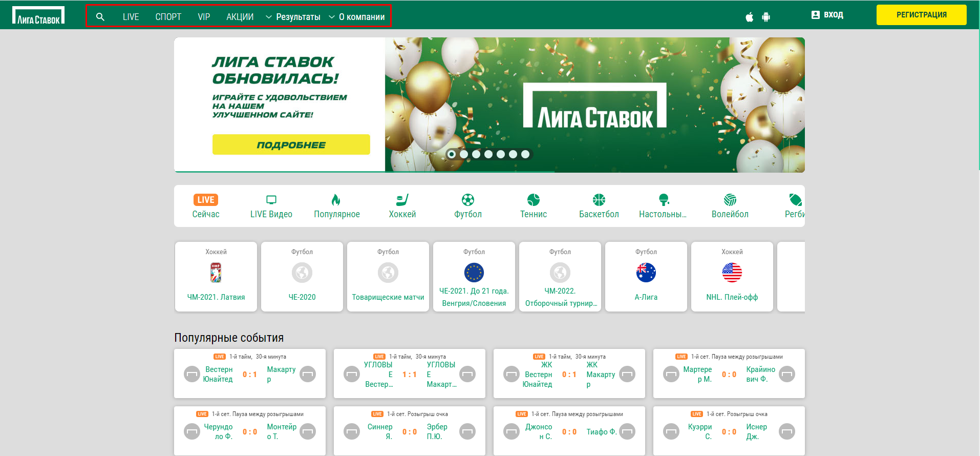Open the А-Лига tournament card
The height and width of the screenshot is (456, 980).
(x=646, y=277)
